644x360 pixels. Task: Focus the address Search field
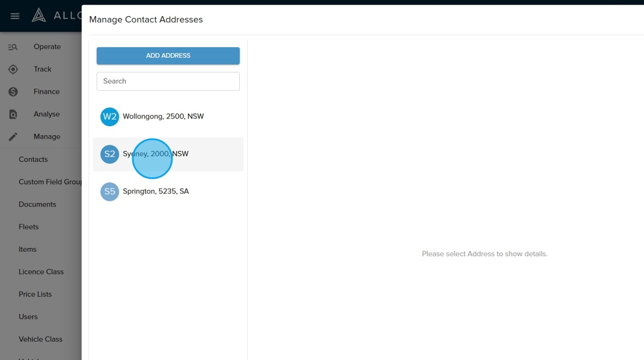pyautogui.click(x=168, y=81)
